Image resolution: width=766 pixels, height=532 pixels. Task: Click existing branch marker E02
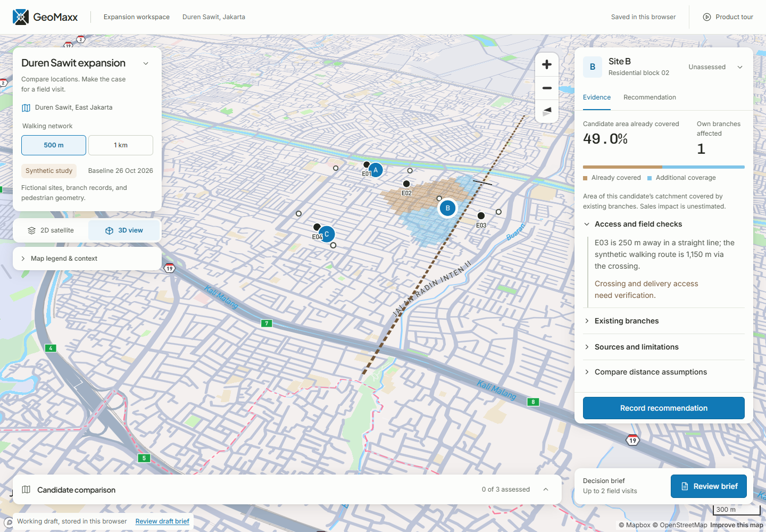pos(406,184)
